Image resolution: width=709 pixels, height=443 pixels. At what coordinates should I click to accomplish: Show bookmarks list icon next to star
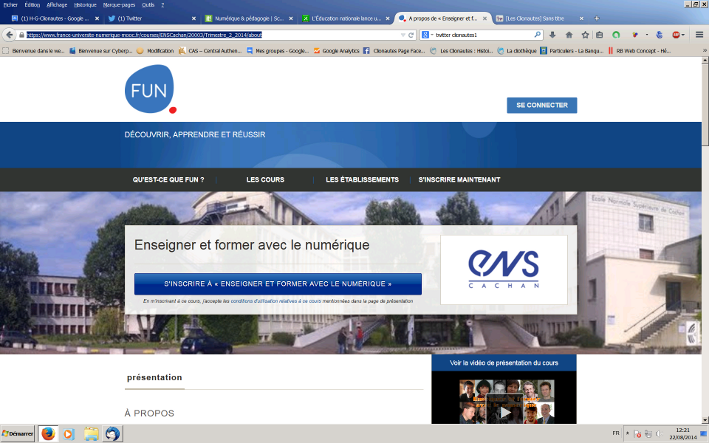click(x=600, y=35)
